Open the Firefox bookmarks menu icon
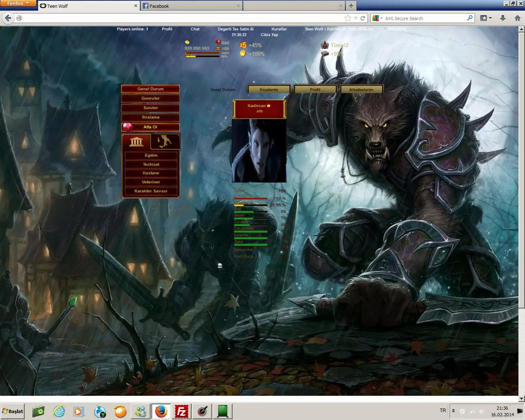The width and height of the screenshot is (525, 420). (x=486, y=18)
